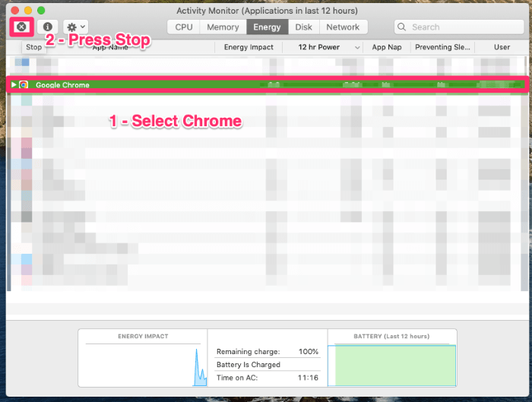
Task: Click the 'Remaining charge:' label
Action: [249, 352]
